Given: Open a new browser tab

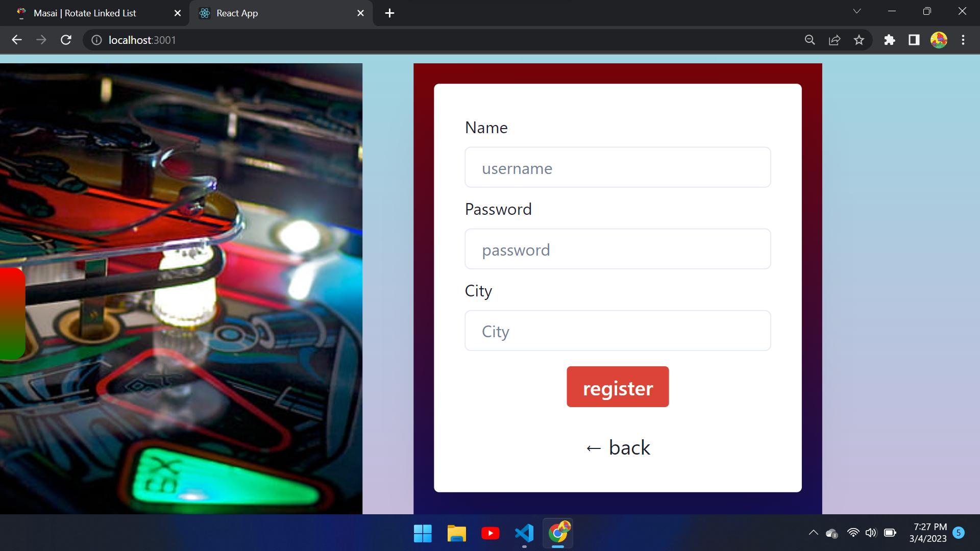Looking at the screenshot, I should pyautogui.click(x=389, y=13).
